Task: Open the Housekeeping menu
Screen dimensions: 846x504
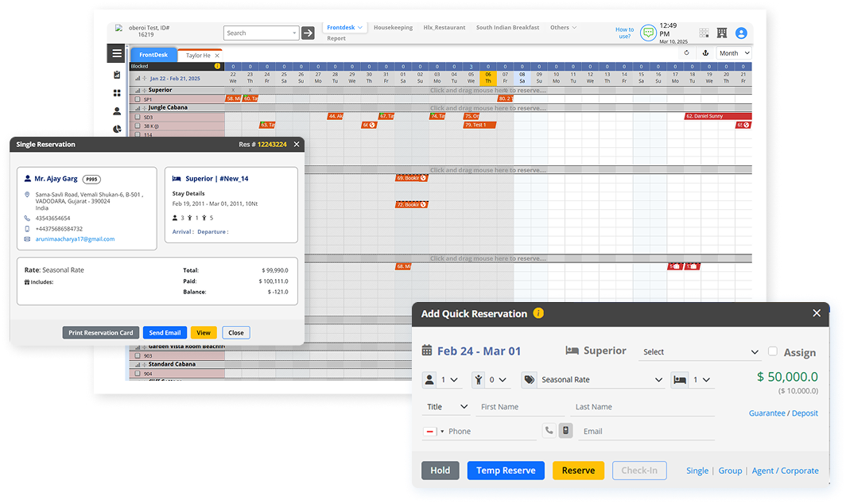Action: tap(393, 28)
